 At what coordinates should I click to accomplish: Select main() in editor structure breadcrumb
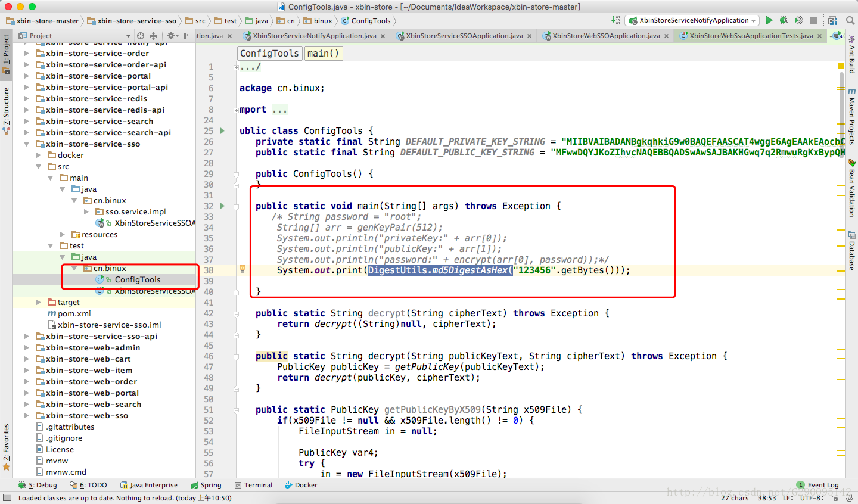point(324,53)
